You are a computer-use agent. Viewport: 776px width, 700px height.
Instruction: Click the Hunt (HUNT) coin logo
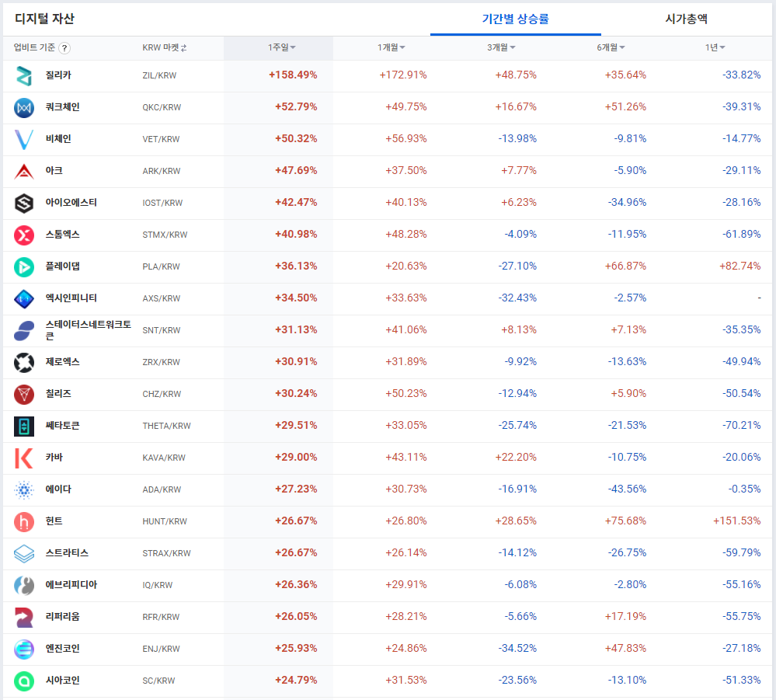coord(24,522)
